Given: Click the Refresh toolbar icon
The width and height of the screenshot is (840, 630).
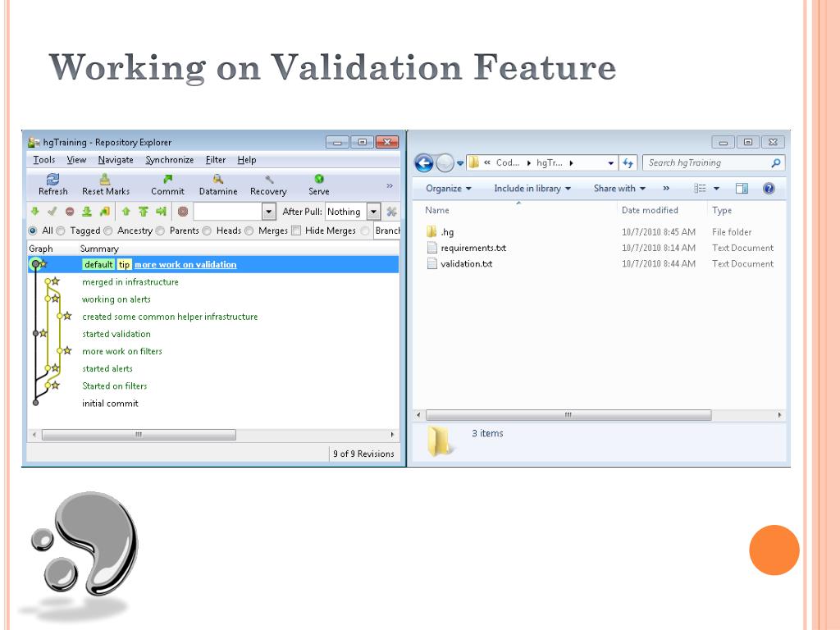Looking at the screenshot, I should [52, 179].
